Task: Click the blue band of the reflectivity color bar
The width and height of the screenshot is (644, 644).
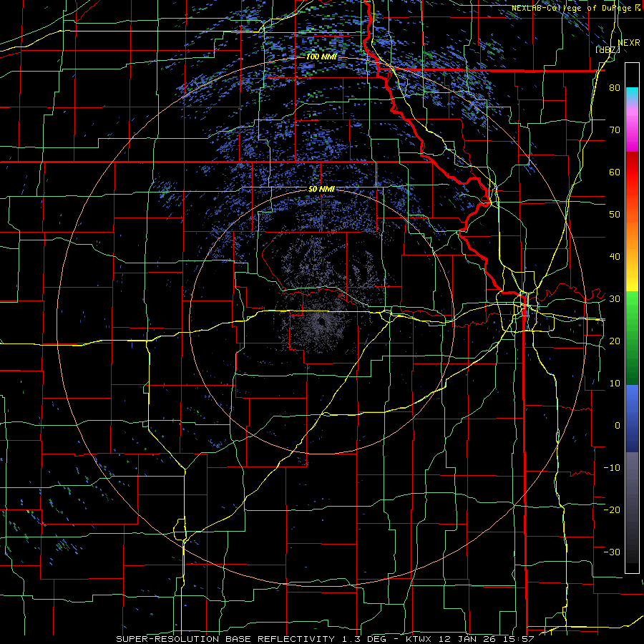Action: tap(632, 419)
